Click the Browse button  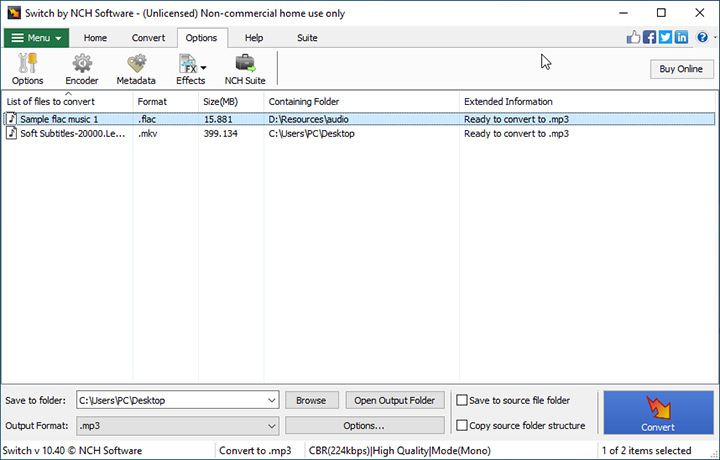311,400
